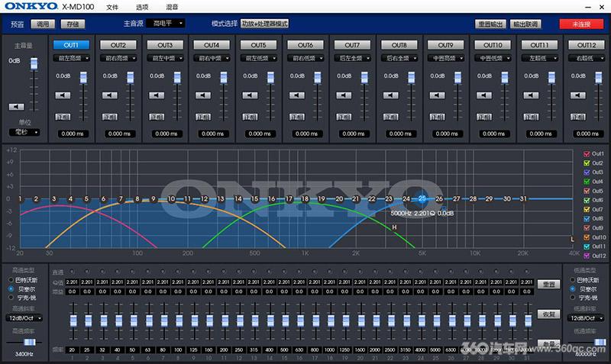Viewport: 611px width, 364px height.
Task: Select high-pass 宁克-锐 filter type radio
Action: point(11,298)
